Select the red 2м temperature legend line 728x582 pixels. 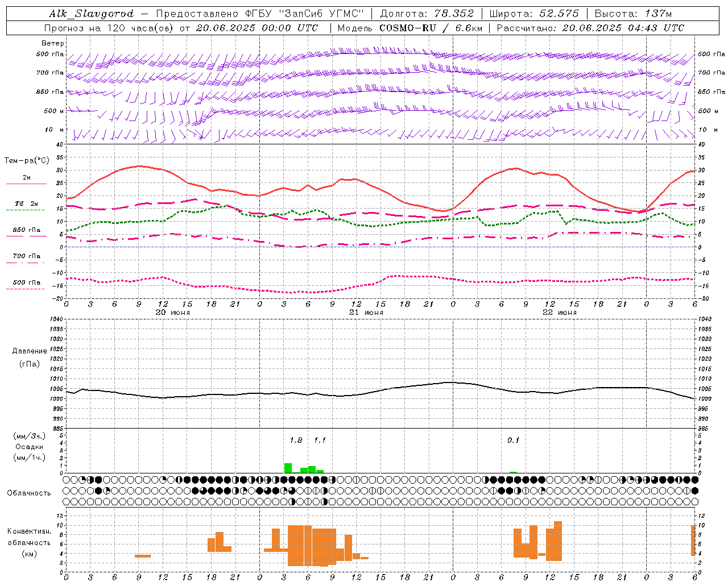pyautogui.click(x=26, y=184)
